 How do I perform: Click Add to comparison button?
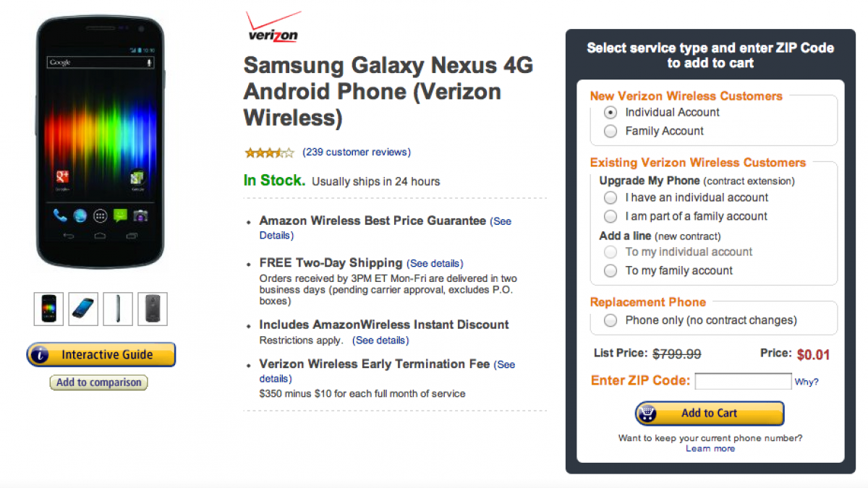98,382
